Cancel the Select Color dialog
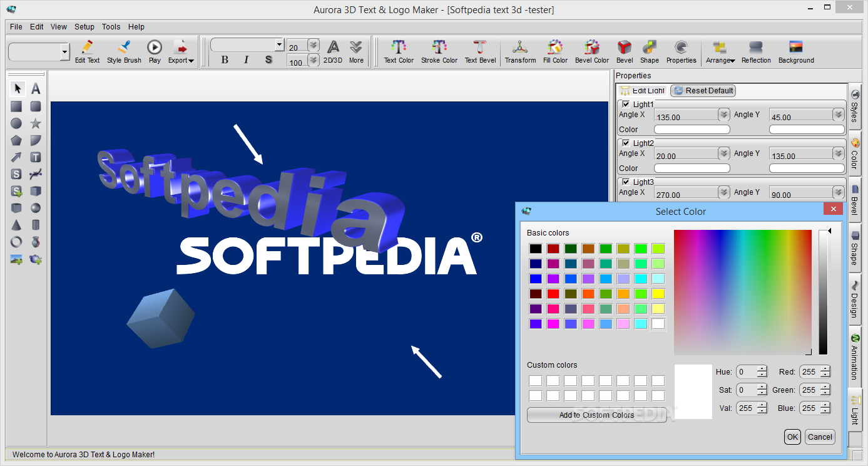This screenshot has width=868, height=466. tap(820, 437)
